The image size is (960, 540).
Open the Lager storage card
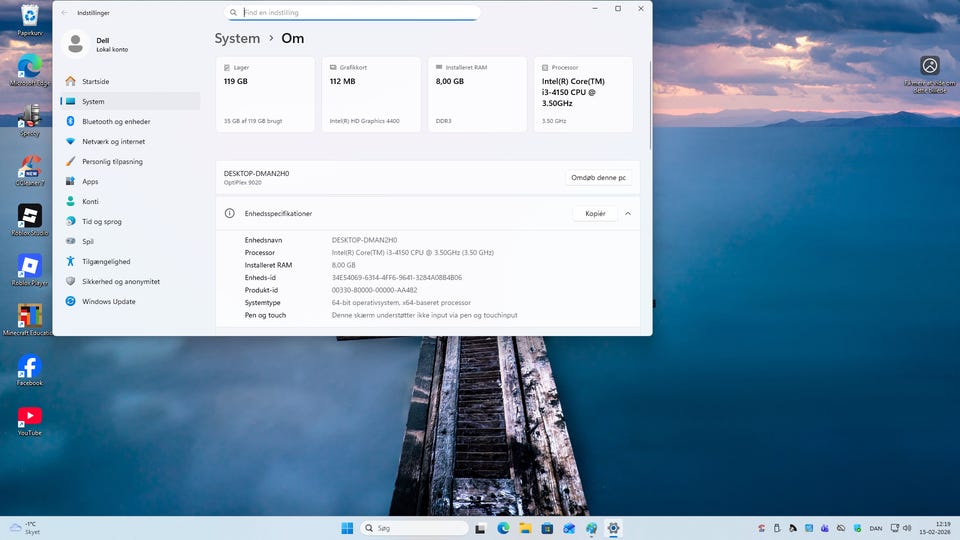click(x=265, y=94)
